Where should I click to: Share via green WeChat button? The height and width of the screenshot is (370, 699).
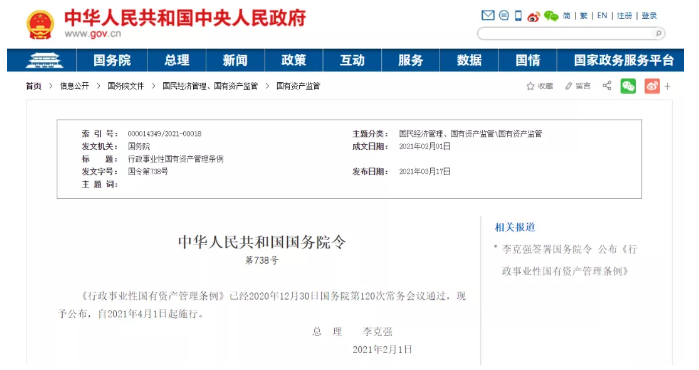click(628, 86)
